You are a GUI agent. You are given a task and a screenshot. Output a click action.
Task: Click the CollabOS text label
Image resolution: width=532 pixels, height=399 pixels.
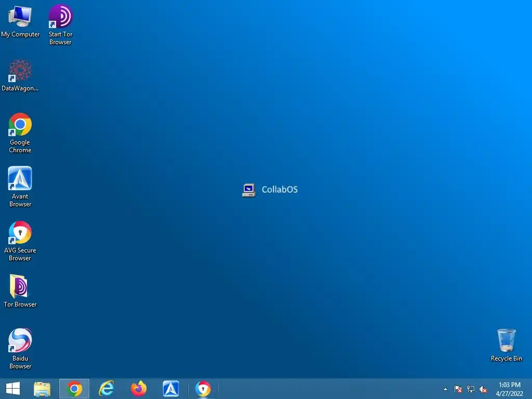coord(280,190)
